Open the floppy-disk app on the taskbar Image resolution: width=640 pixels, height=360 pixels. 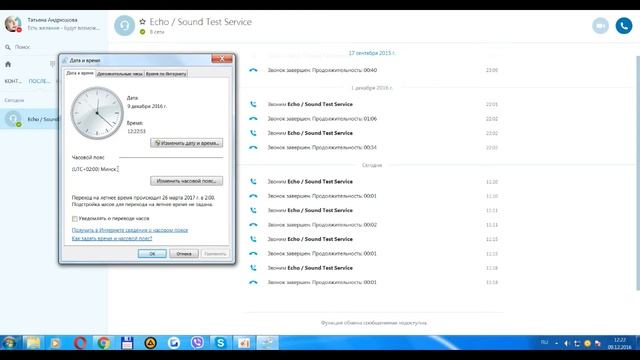127,343
